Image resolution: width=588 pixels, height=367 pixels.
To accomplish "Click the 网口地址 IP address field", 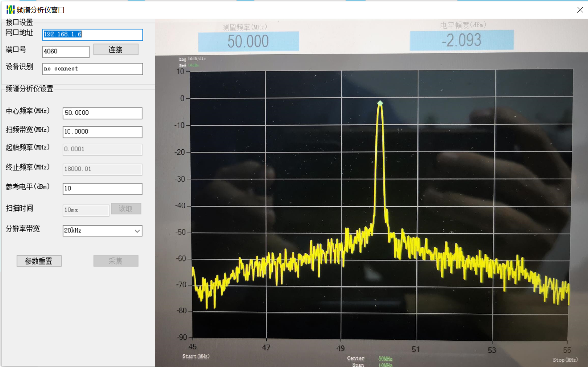I will click(92, 34).
